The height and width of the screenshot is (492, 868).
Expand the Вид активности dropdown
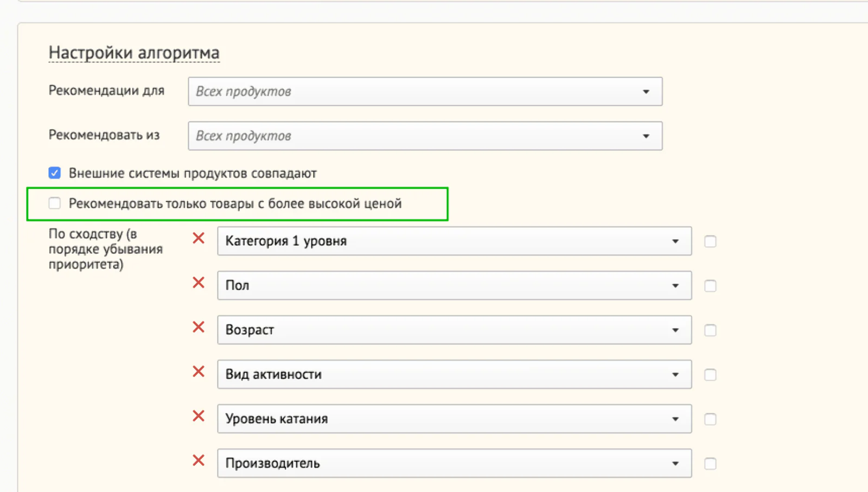(x=454, y=375)
